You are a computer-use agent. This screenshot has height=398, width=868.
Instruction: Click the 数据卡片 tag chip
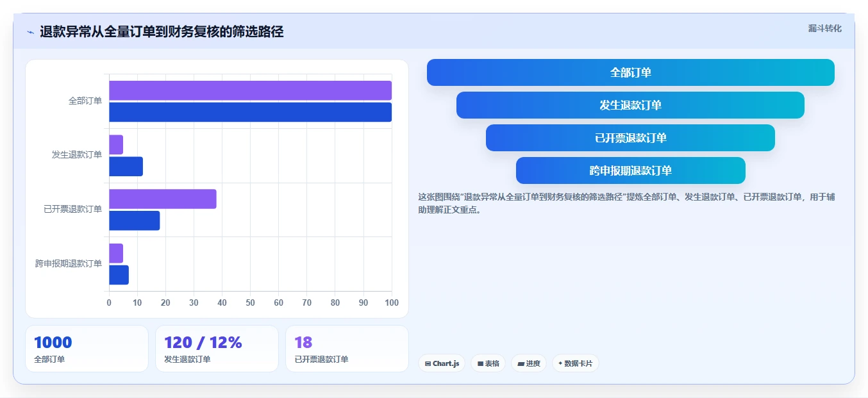pyautogui.click(x=575, y=363)
